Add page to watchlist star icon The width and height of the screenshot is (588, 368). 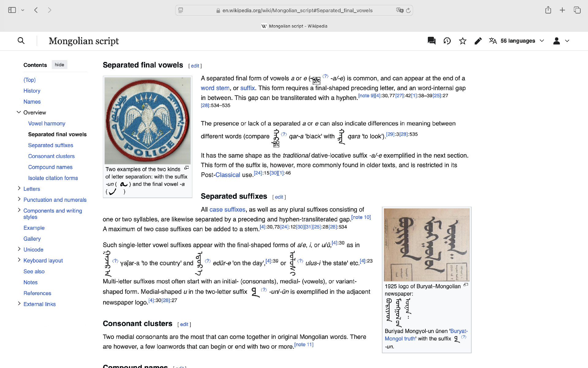[x=463, y=41]
